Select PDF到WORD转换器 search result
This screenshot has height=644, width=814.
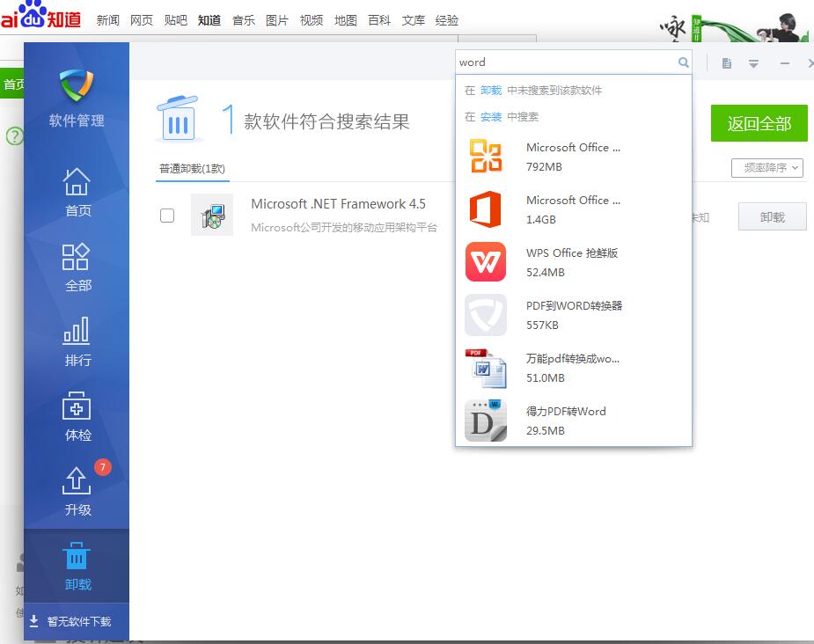click(574, 314)
